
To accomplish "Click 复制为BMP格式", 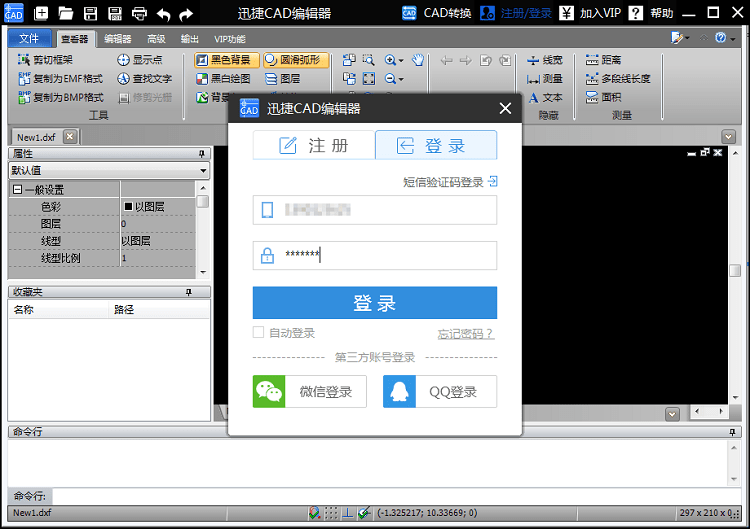I will pyautogui.click(x=61, y=98).
